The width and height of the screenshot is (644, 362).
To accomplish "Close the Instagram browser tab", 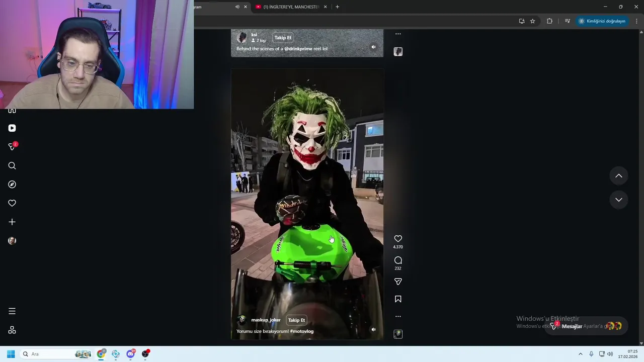I will coord(246,7).
